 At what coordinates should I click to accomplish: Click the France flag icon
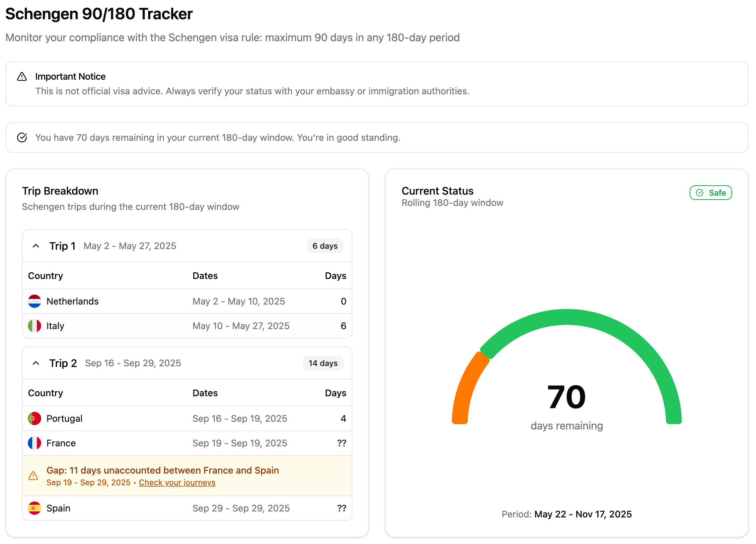point(35,443)
